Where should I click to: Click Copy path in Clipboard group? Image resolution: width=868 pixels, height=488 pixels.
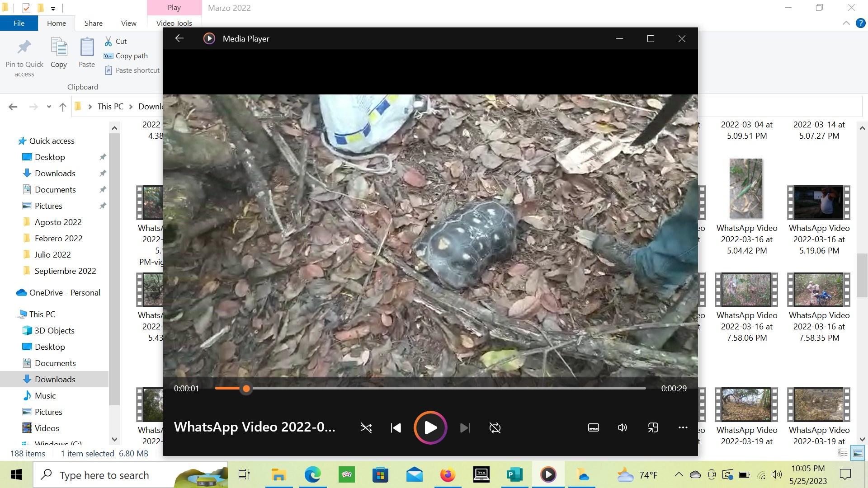pyautogui.click(x=131, y=56)
